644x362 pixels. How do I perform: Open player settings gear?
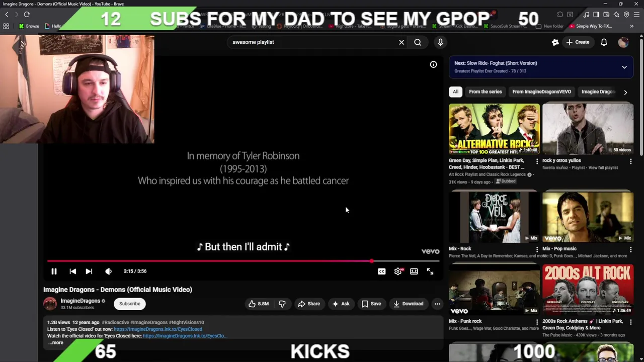point(398,271)
